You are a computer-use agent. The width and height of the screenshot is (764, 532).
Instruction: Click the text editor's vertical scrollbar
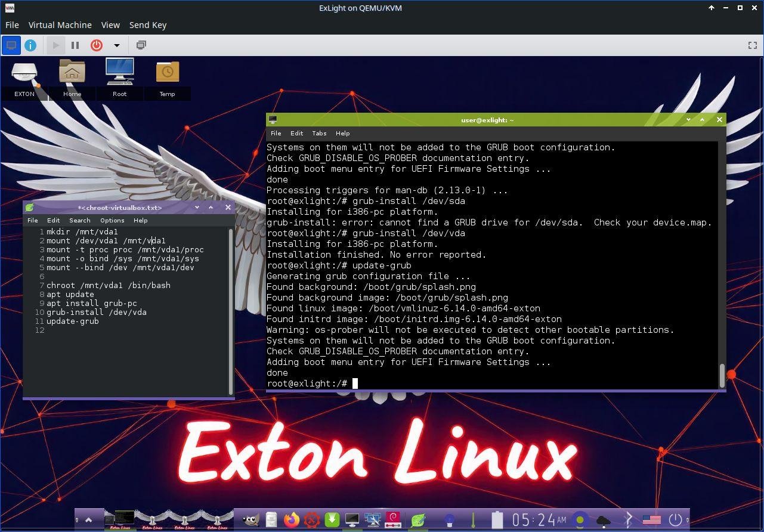pyautogui.click(x=231, y=311)
